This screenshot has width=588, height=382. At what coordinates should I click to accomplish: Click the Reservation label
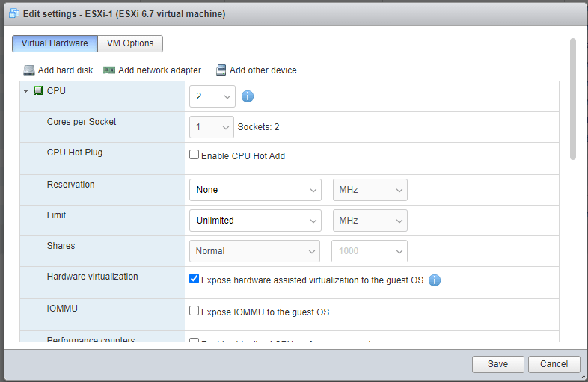point(70,185)
